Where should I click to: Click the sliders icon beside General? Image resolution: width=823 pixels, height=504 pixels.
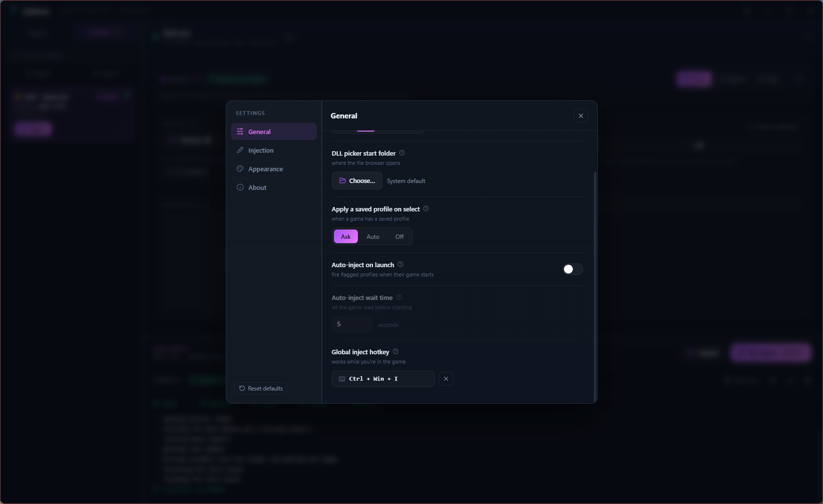240,132
